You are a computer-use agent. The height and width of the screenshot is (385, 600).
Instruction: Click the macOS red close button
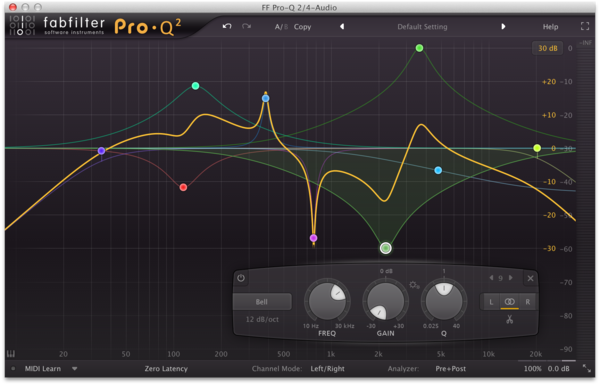click(13, 7)
